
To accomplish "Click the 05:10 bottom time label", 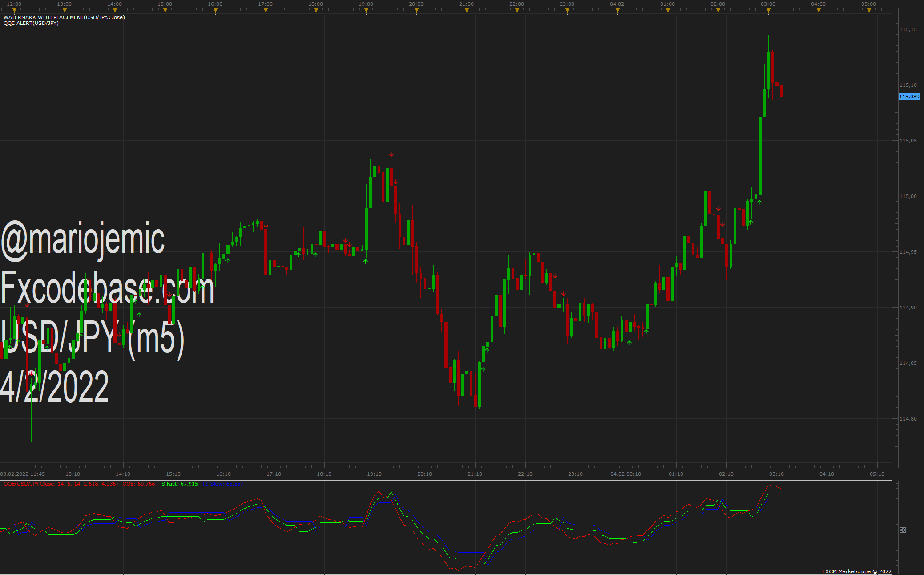I will click(x=877, y=474).
